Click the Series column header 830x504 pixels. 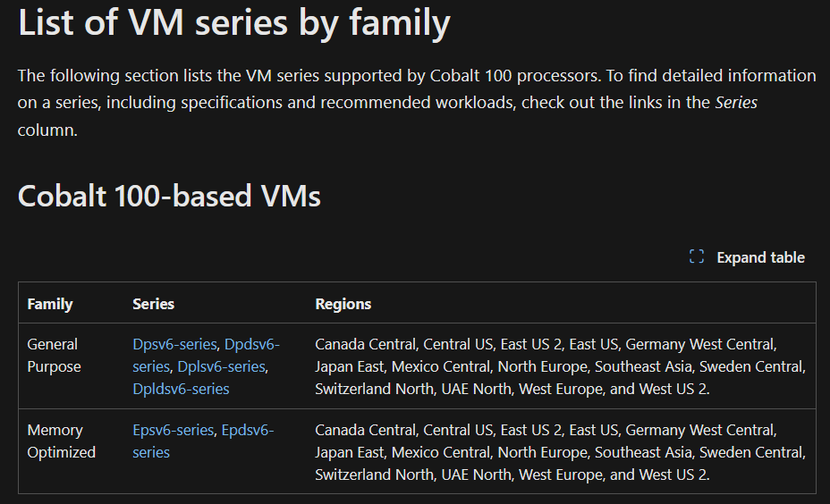coord(153,304)
